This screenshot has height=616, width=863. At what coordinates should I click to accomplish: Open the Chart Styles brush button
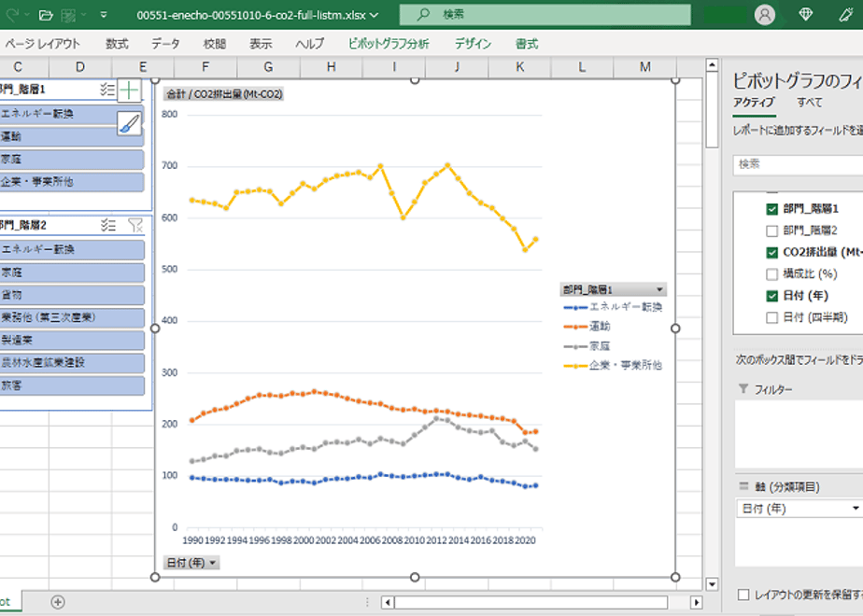[x=129, y=123]
